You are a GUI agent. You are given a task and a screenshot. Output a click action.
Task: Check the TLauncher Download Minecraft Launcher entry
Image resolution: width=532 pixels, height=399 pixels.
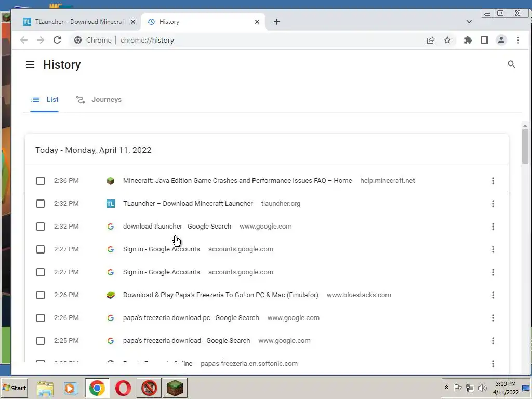tap(41, 204)
